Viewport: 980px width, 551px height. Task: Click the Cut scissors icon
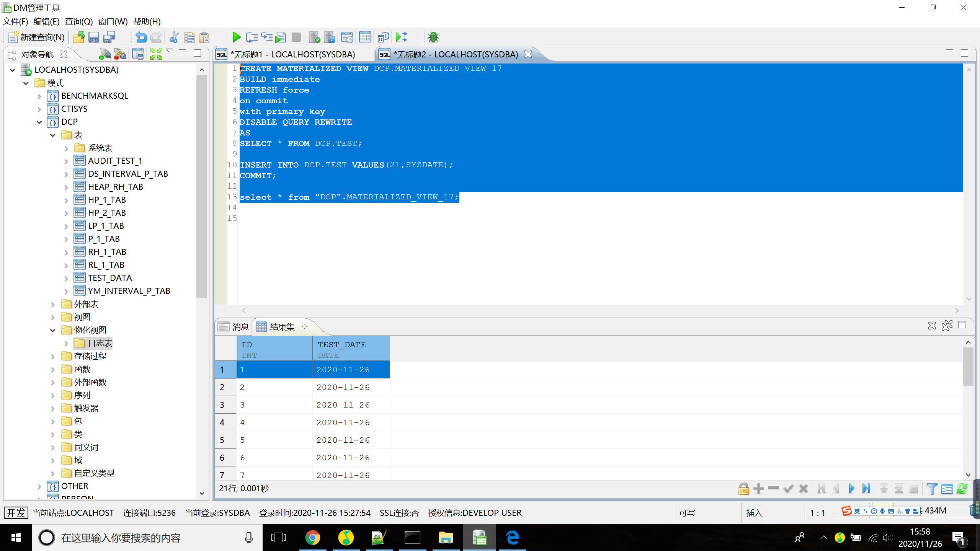pos(174,37)
